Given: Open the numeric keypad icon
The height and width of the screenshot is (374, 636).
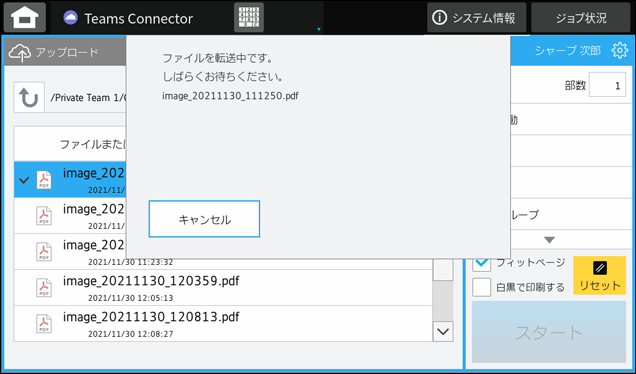Looking at the screenshot, I should (249, 17).
